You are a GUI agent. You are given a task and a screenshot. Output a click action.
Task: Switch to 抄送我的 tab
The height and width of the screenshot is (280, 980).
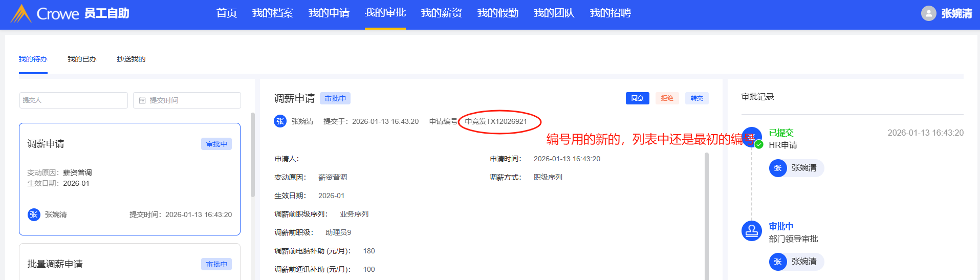[131, 59]
